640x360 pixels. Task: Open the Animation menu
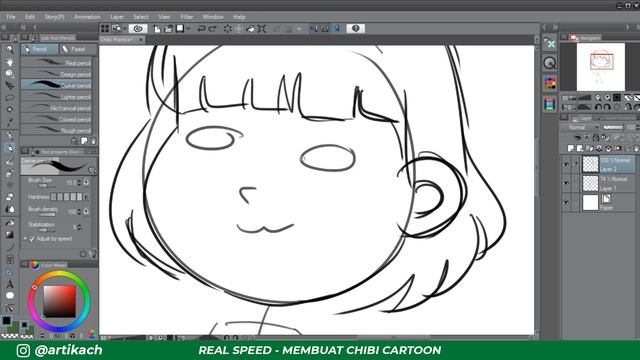[87, 17]
